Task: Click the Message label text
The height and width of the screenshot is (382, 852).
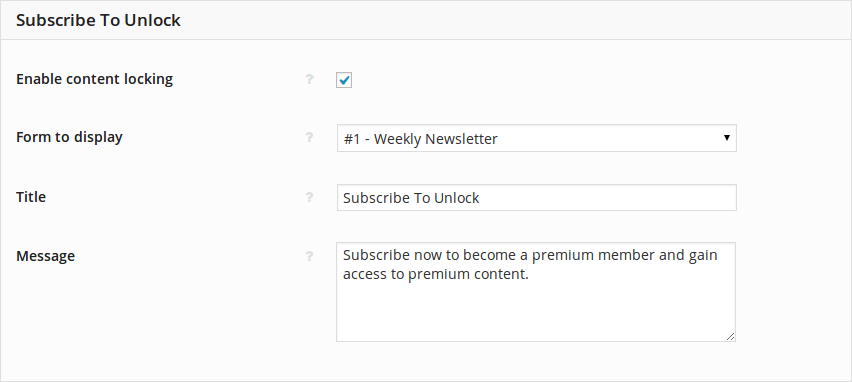Action: (46, 256)
